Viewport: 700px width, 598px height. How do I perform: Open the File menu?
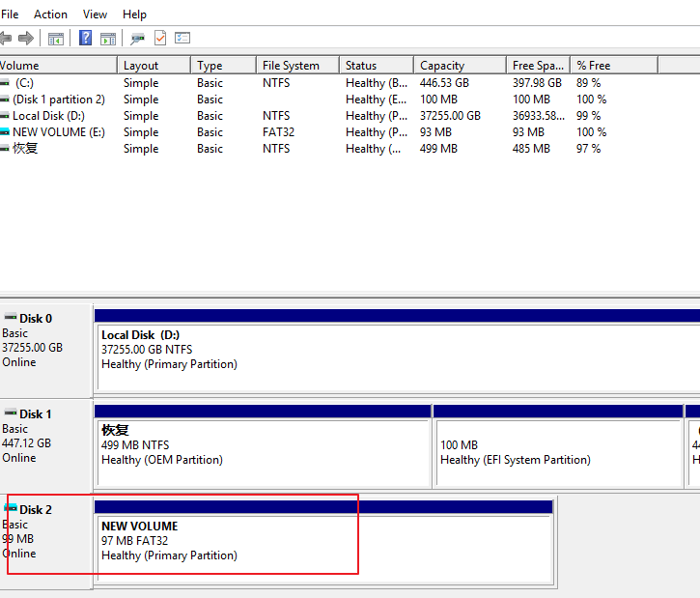click(10, 14)
